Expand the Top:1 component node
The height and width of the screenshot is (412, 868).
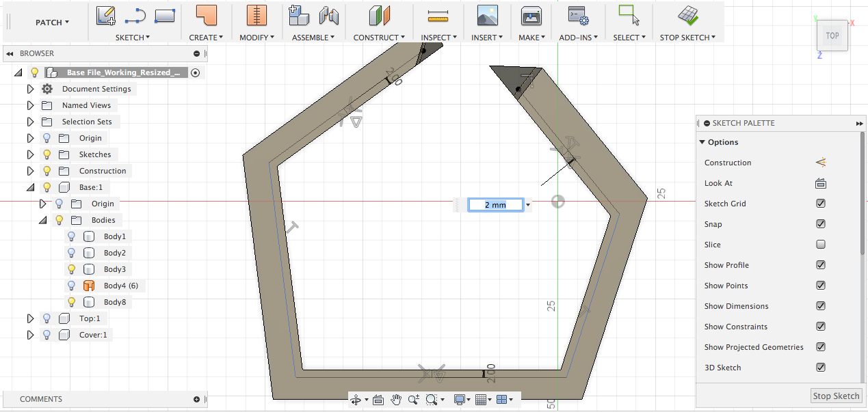tap(30, 318)
